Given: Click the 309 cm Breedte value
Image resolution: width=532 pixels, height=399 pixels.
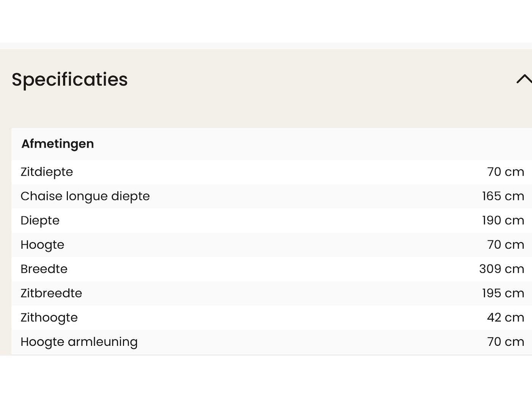Looking at the screenshot, I should click(x=501, y=269).
